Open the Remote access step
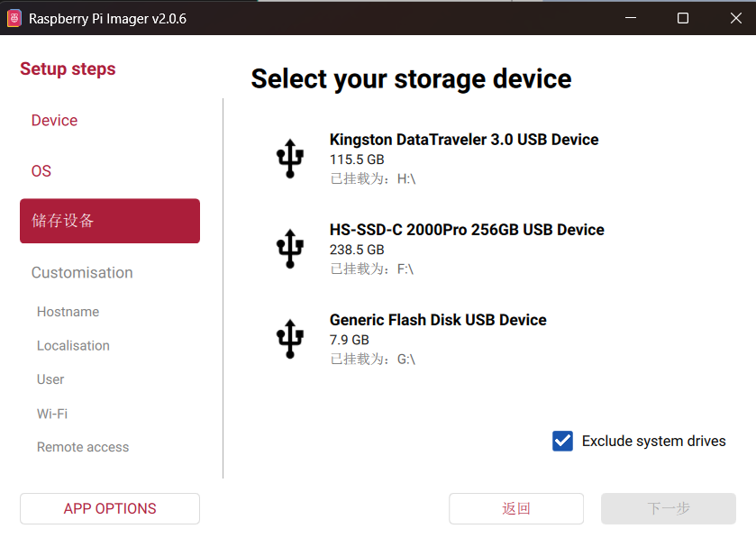Viewport: 756px width, 538px height. pos(83,447)
